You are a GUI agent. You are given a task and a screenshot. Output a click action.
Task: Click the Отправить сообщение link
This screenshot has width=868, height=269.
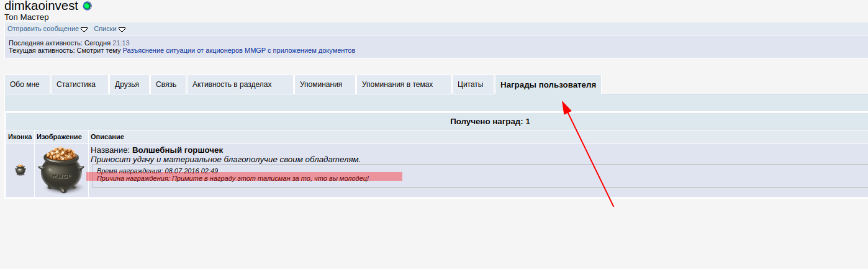tap(43, 29)
